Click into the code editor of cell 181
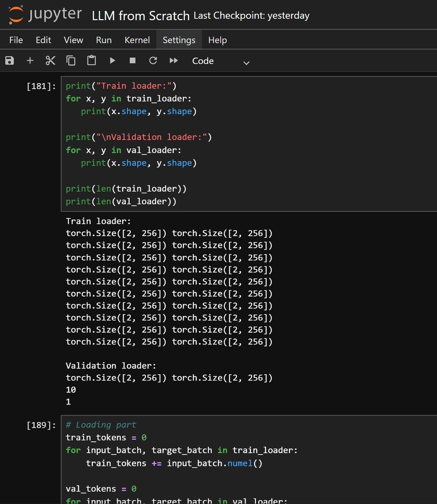 click(x=249, y=144)
